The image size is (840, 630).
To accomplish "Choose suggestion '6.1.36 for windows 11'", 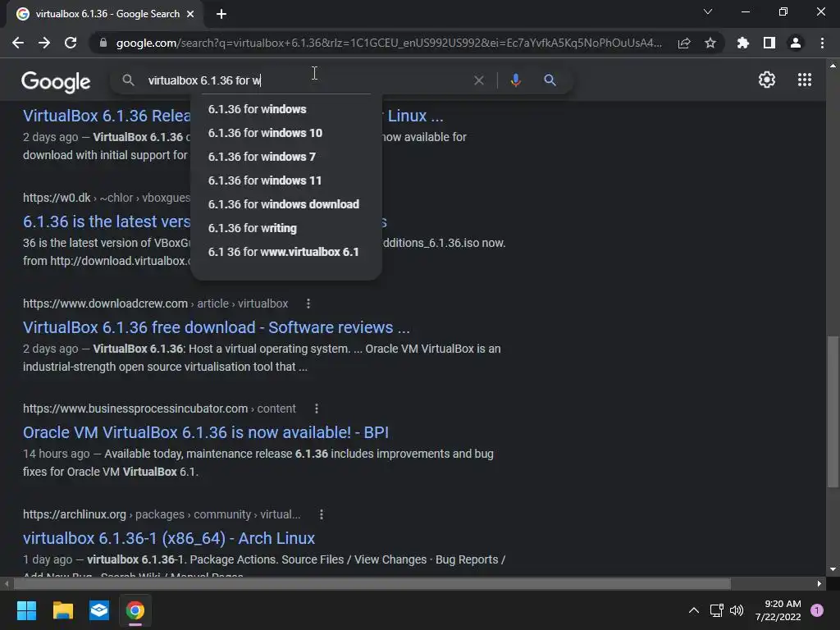I will 286,180.
